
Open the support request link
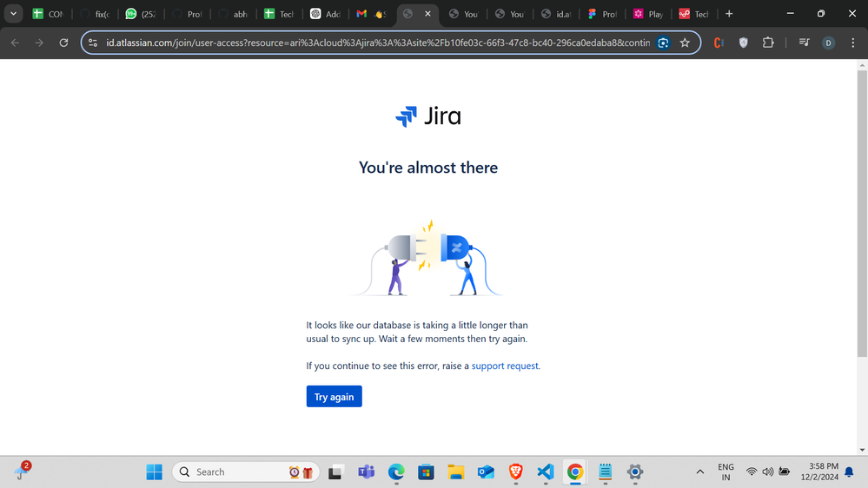click(x=504, y=366)
